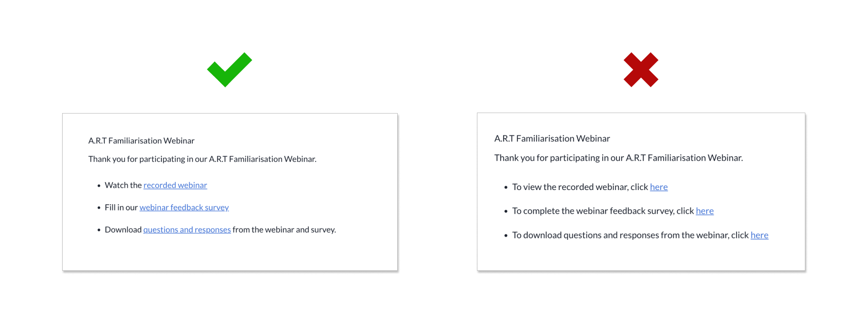Click text 'from the webinar and survey.'

pos(284,230)
